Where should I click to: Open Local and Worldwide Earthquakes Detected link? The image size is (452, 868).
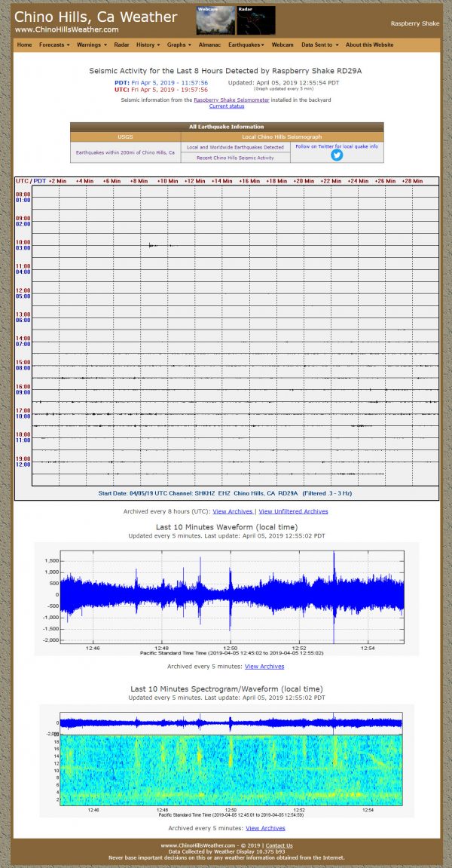coord(235,147)
